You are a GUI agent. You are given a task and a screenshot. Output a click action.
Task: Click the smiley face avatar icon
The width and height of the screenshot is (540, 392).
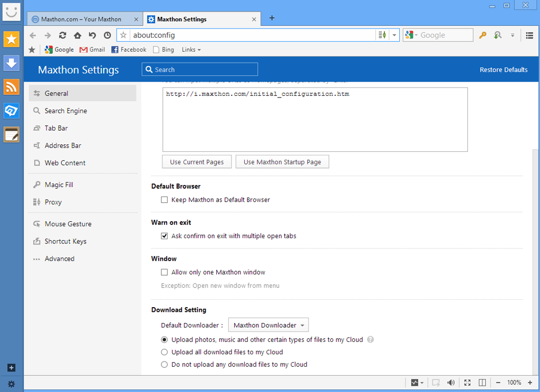[12, 12]
